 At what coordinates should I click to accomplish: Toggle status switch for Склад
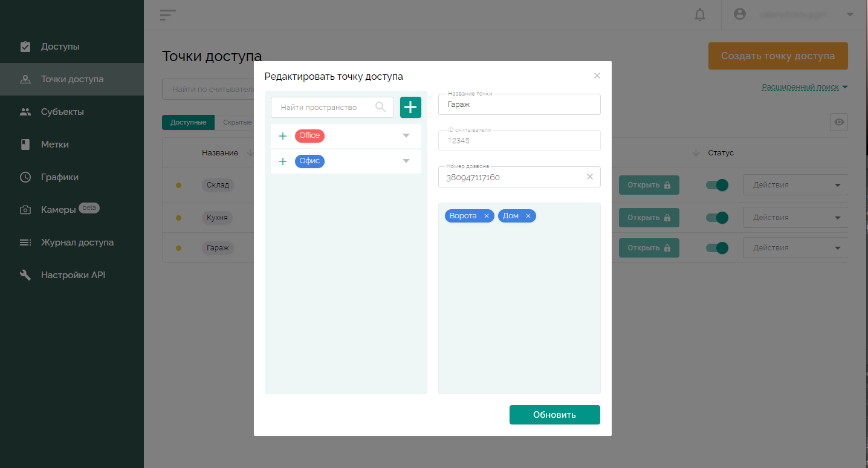click(x=717, y=185)
